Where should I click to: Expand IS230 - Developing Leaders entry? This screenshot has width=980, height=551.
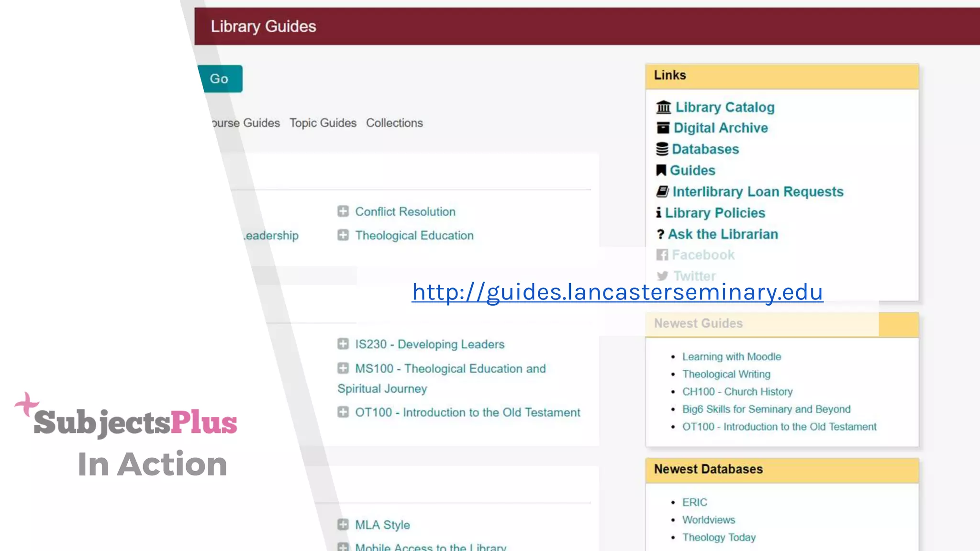click(343, 344)
